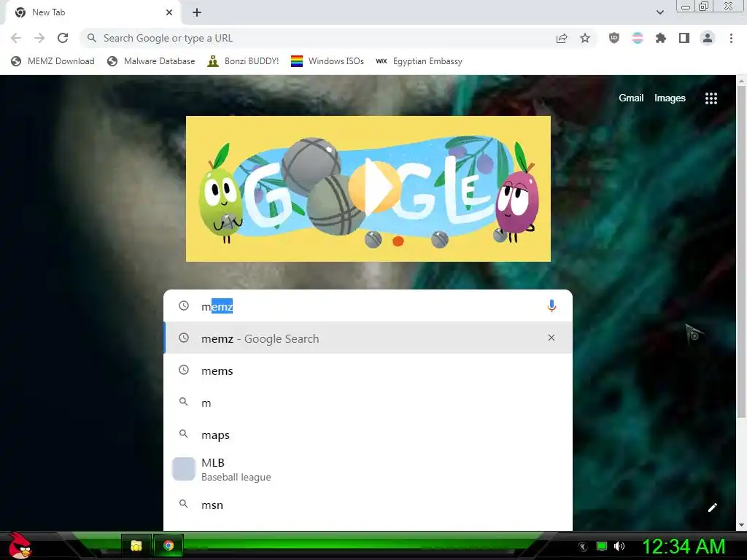The width and height of the screenshot is (747, 560).
Task: Click the striped flag extension icon
Action: click(x=638, y=38)
